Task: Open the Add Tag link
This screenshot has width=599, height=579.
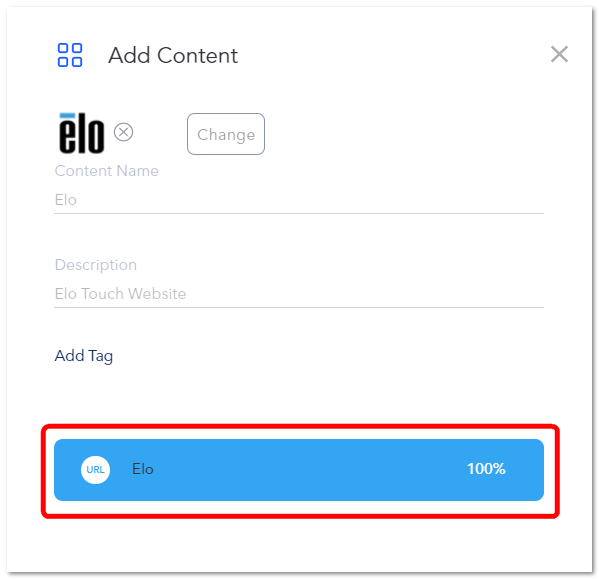Action: (x=84, y=356)
